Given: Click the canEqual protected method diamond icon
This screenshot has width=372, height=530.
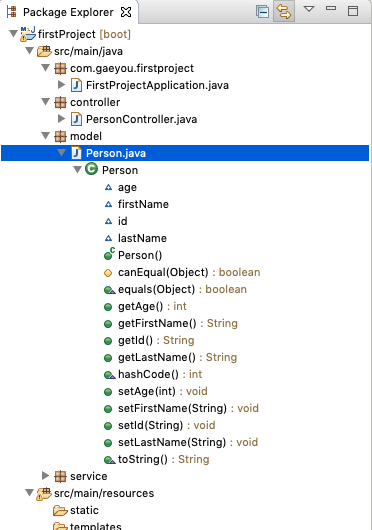Looking at the screenshot, I should pyautogui.click(x=108, y=272).
